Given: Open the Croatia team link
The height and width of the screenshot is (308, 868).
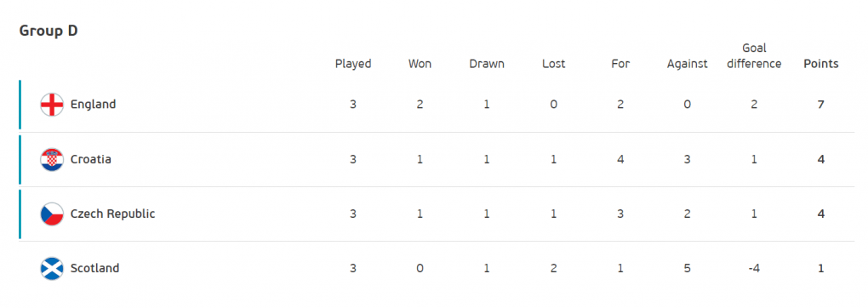Looking at the screenshot, I should (x=91, y=159).
